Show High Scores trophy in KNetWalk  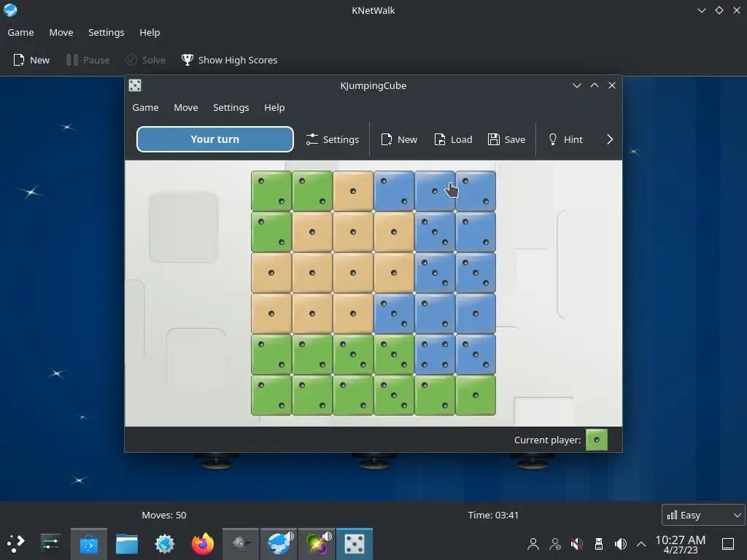[x=229, y=60]
